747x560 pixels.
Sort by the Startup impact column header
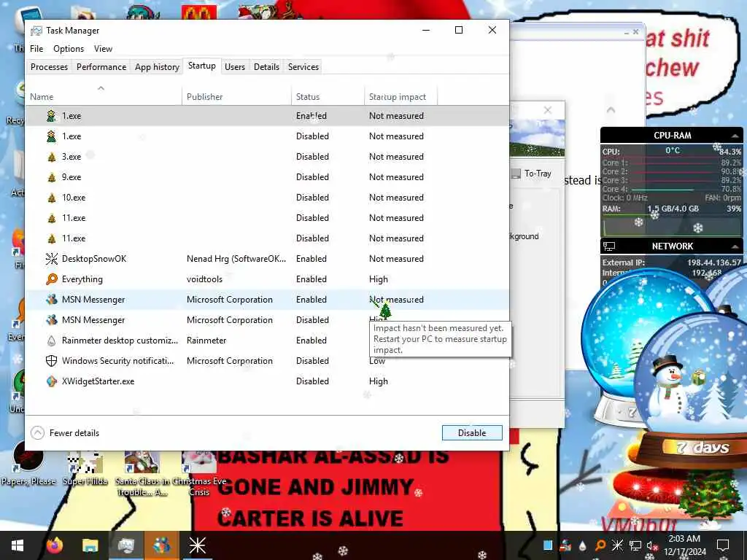click(400, 97)
